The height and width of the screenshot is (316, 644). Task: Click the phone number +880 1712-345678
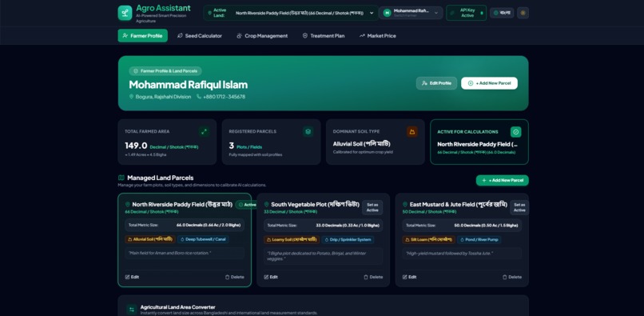click(x=225, y=97)
